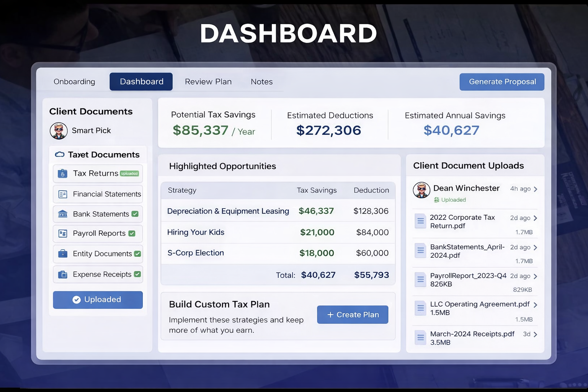Toggle the Expense Receipts checkmark
Screen dimensions: 588x392
tap(137, 274)
